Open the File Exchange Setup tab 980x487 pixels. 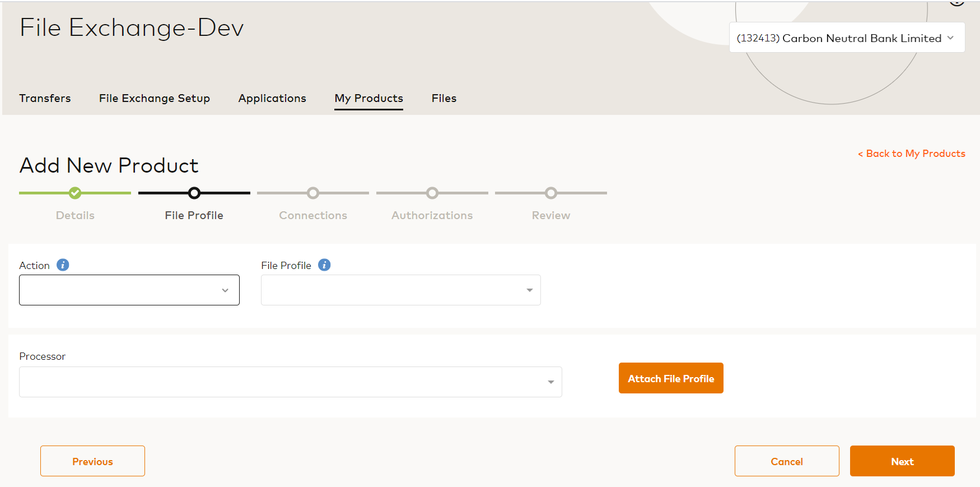click(155, 98)
